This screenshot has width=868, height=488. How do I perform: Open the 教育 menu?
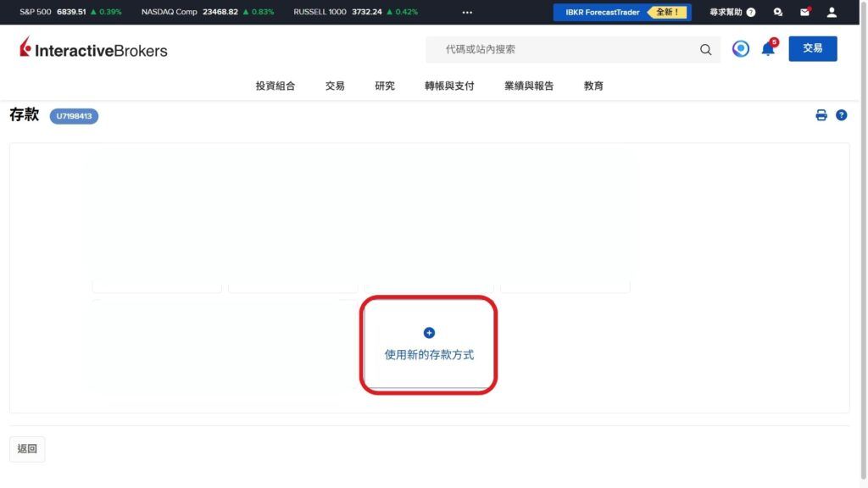593,85
